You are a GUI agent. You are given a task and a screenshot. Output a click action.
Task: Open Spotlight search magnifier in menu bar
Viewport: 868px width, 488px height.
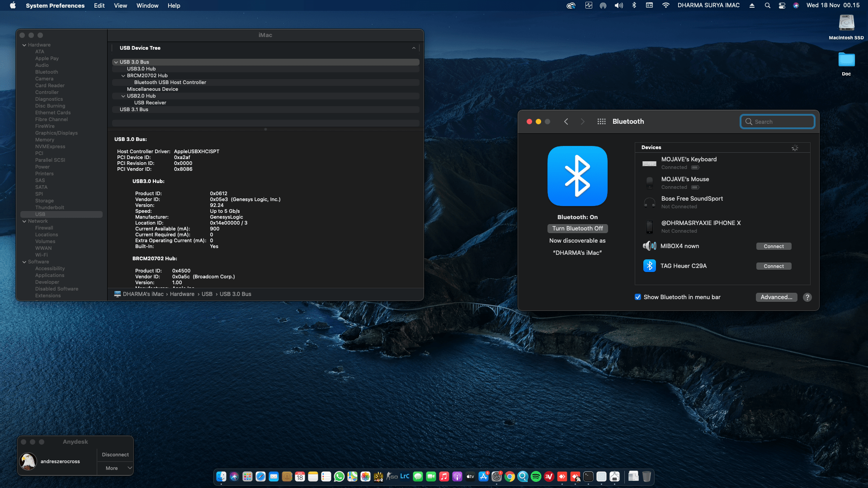(x=767, y=5)
